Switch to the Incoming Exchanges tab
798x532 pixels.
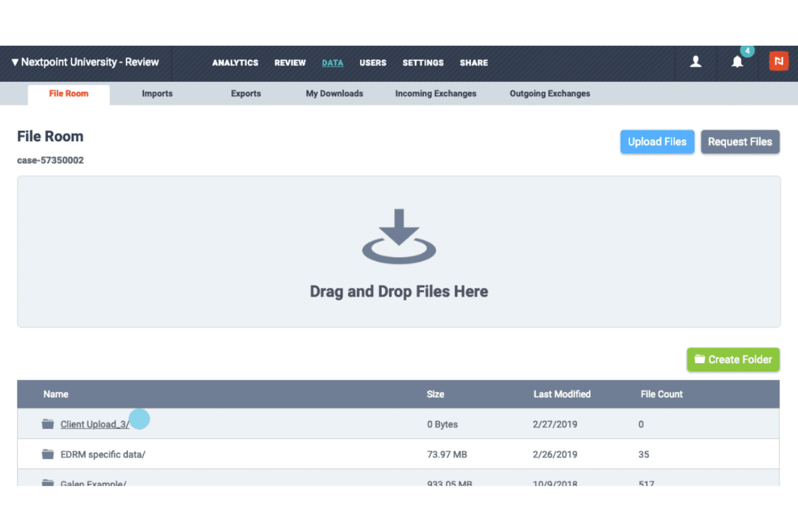click(436, 94)
